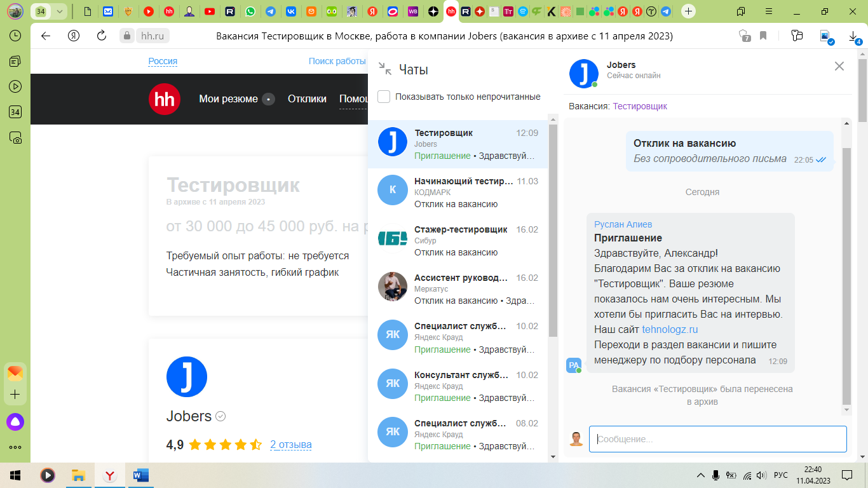
Task: Show site security via lock icon
Action: [x=127, y=36]
